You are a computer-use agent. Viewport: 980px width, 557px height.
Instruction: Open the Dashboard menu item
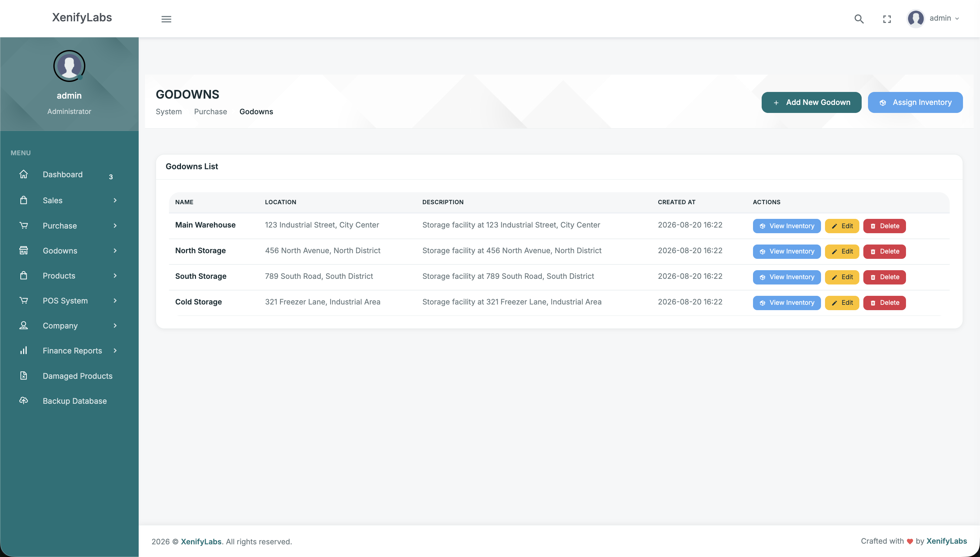coord(69,175)
